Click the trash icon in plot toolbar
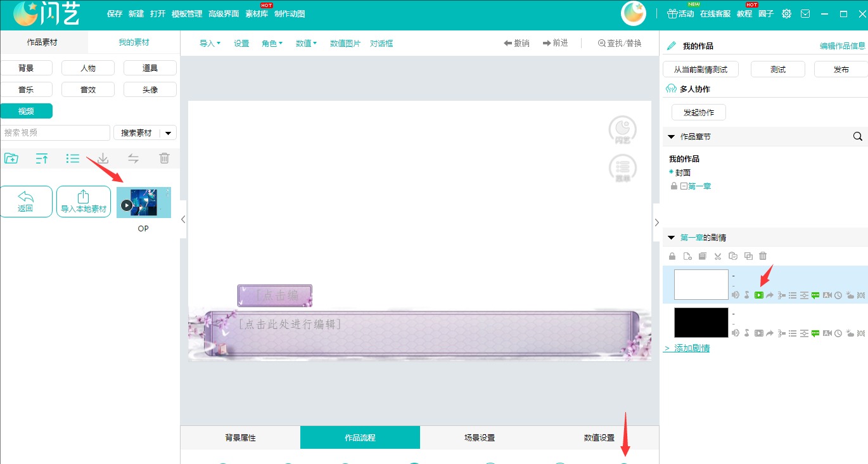 (x=763, y=256)
